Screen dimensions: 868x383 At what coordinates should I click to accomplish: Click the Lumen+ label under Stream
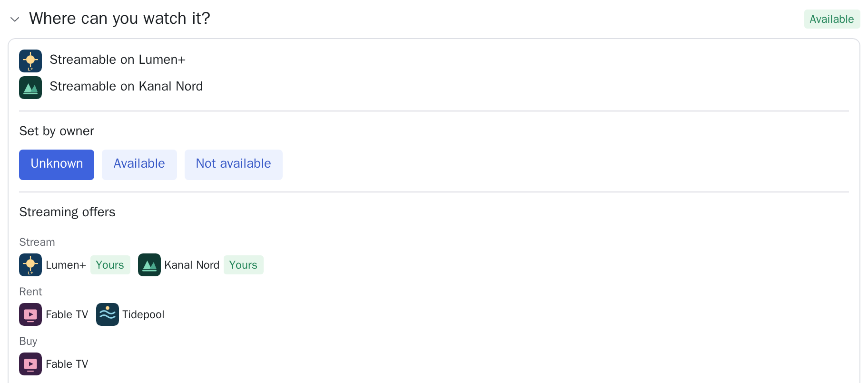click(x=66, y=265)
